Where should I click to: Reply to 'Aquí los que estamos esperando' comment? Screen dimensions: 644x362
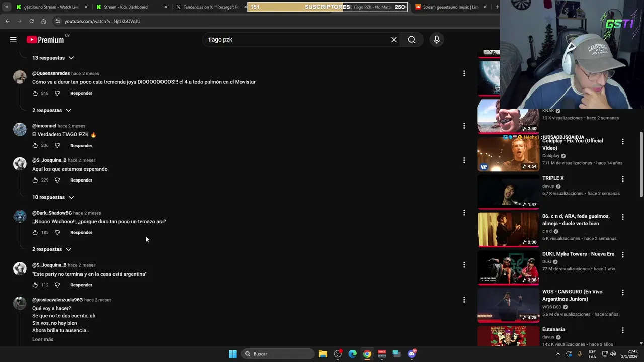click(x=81, y=180)
